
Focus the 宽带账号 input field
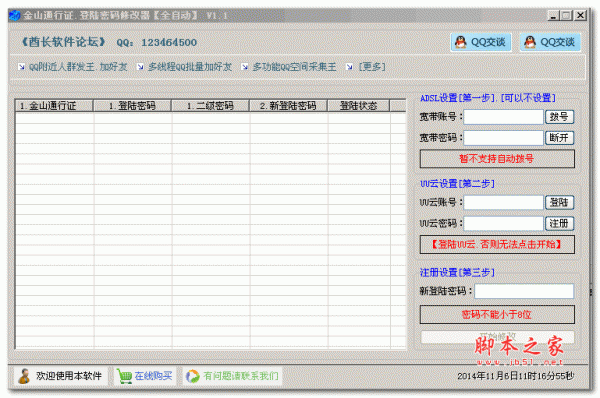(504, 117)
